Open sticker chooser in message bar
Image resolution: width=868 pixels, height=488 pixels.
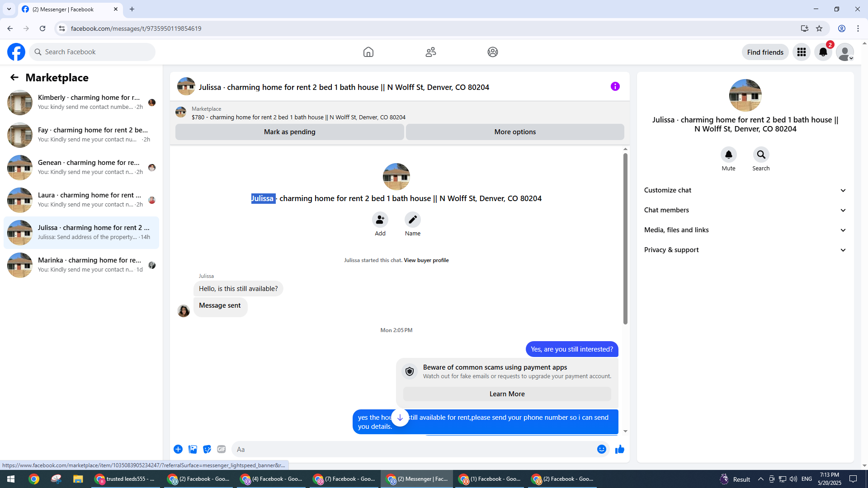[207, 449]
